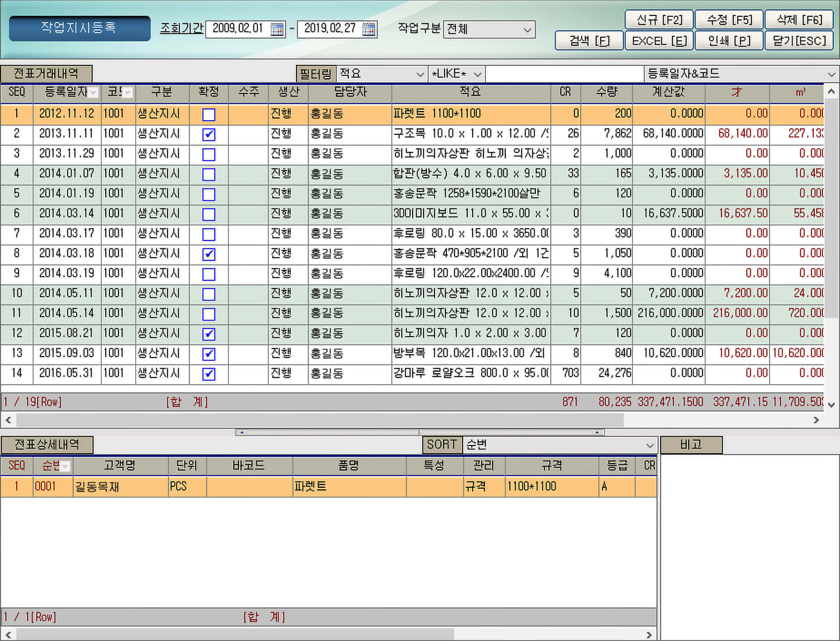Select row with 합판(방수) 4.0 x 6.00
The image size is (840, 641).
[x=412, y=174]
